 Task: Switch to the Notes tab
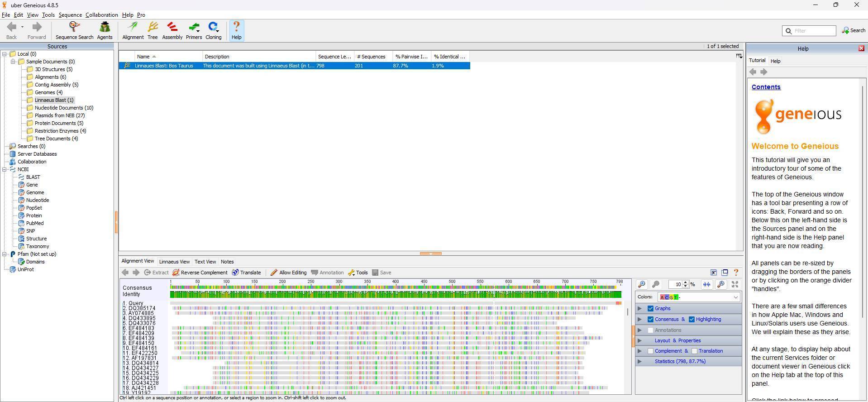pos(227,262)
